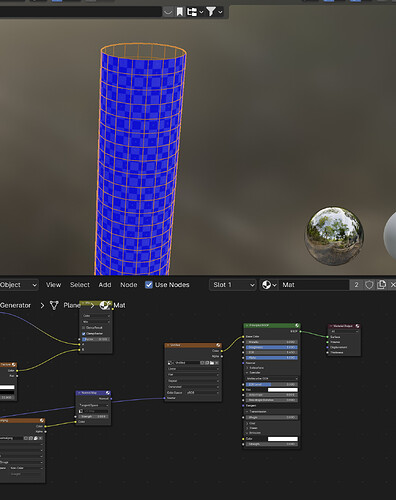Click the white color swatch in the left node
This screenshot has height=500, width=396.
point(7,387)
